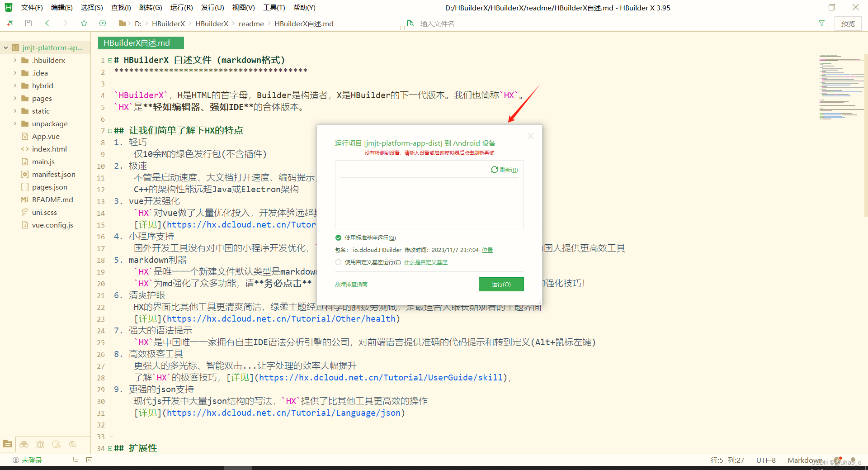
Task: Fold the 扩展性 section at line 34
Action: pyautogui.click(x=110, y=448)
